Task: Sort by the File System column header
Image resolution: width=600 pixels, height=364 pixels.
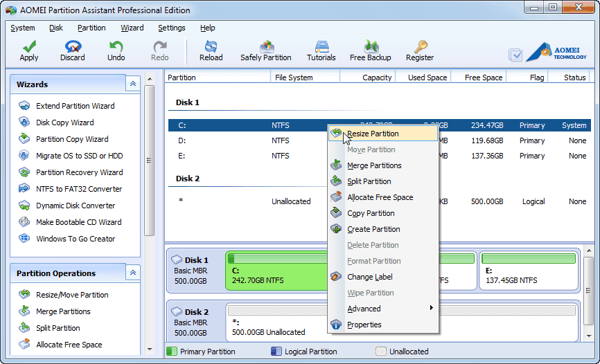Action: tap(305, 78)
